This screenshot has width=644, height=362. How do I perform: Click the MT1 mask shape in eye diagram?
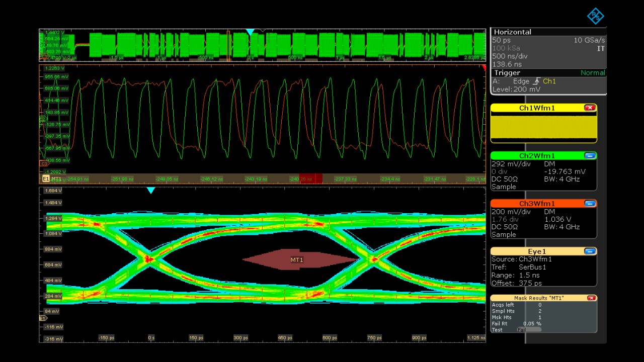[x=300, y=259]
